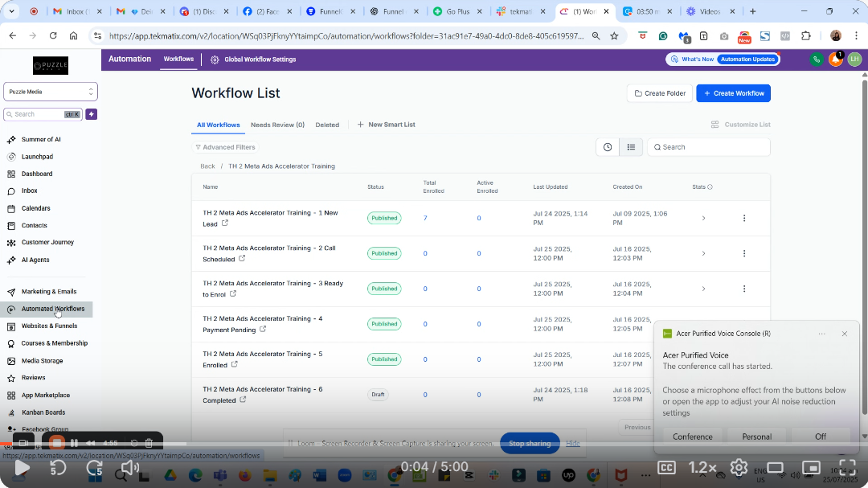Click Stop sharing in the Loom bar

(x=530, y=443)
